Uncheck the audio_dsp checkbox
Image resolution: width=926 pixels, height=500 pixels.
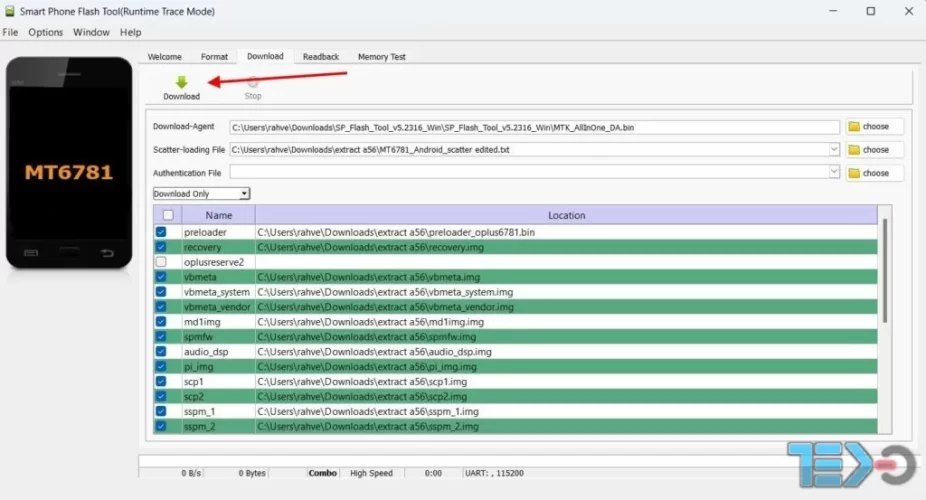161,351
